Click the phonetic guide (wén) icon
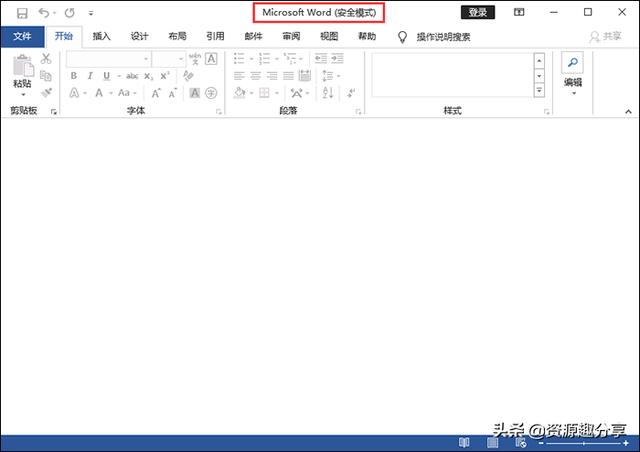 click(x=195, y=59)
